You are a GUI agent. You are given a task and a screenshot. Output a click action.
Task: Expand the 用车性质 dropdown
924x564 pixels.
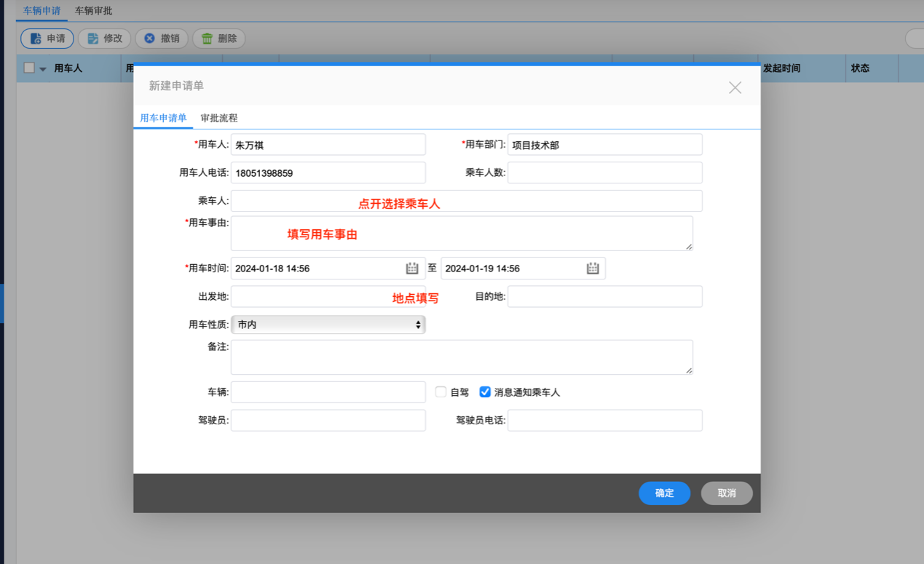[x=328, y=325]
